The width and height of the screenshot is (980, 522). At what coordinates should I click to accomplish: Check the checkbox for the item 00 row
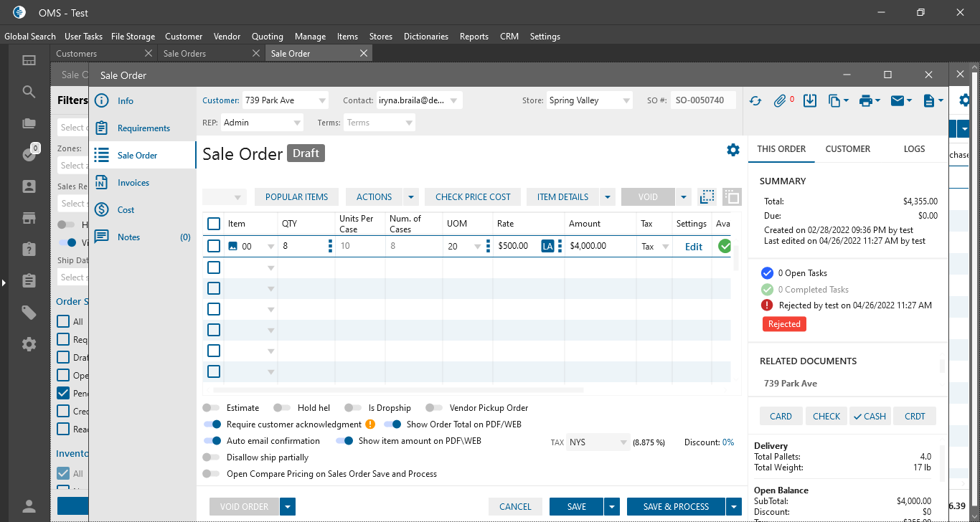coord(214,246)
